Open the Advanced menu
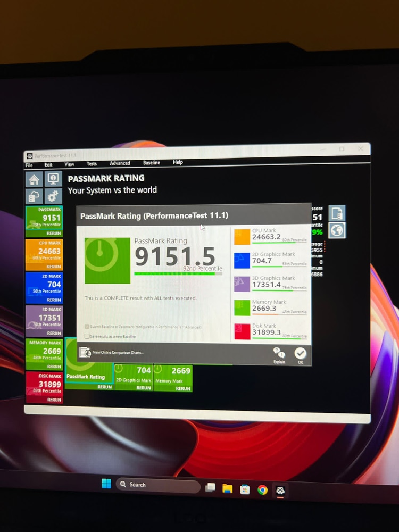 pyautogui.click(x=120, y=163)
